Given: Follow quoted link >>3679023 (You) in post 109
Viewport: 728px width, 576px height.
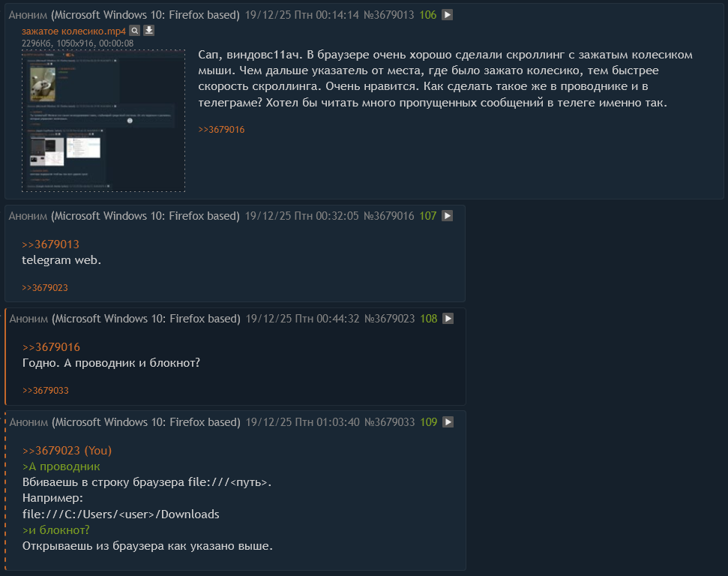Looking at the screenshot, I should tap(67, 451).
